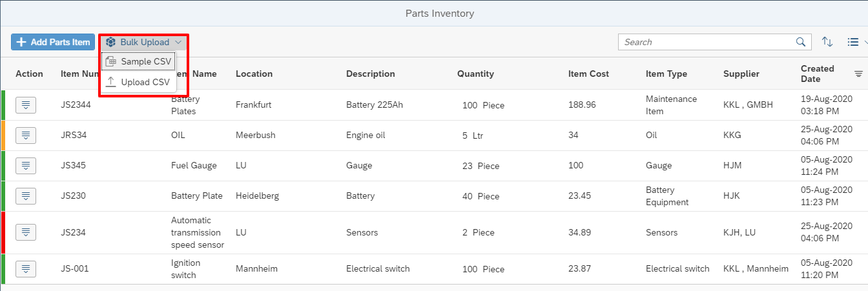This screenshot has height=291, width=868.
Task: Open the sort arrows icon
Action: click(x=827, y=42)
